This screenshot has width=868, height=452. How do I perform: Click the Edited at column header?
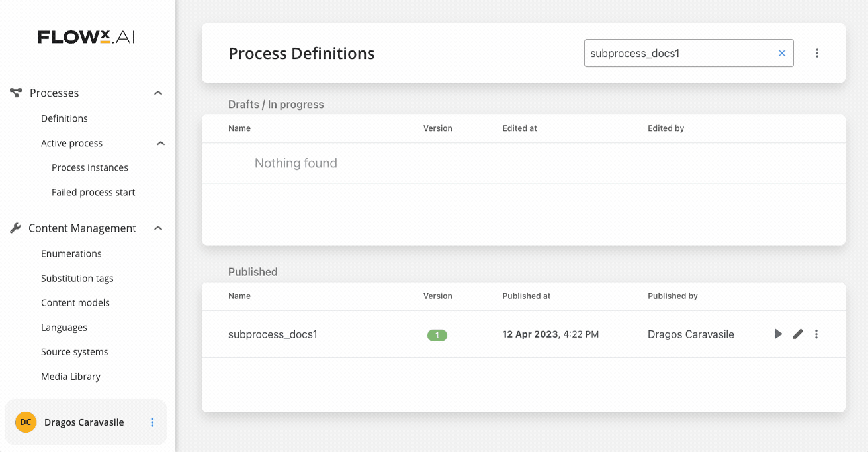coord(520,128)
